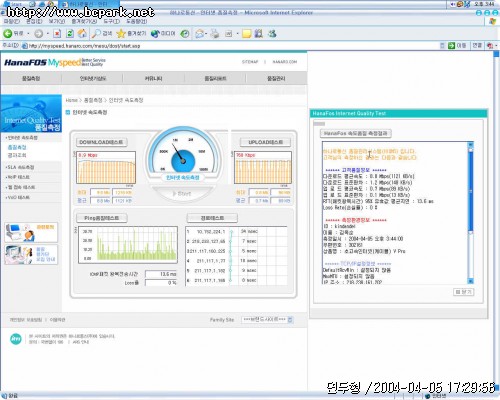Click the Messenger people icon in toolbar
Image resolution: width=500 pixels, height=400 pixels.
point(272,33)
